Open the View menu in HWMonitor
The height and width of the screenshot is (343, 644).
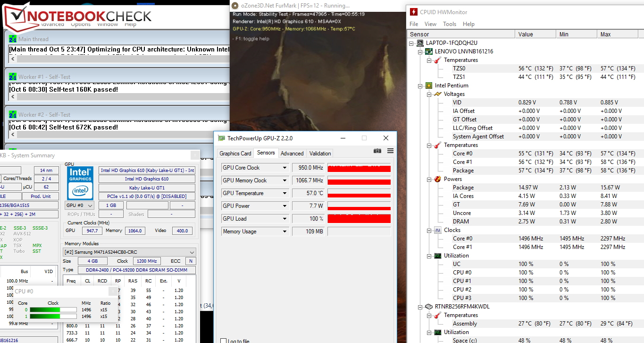[x=430, y=24]
